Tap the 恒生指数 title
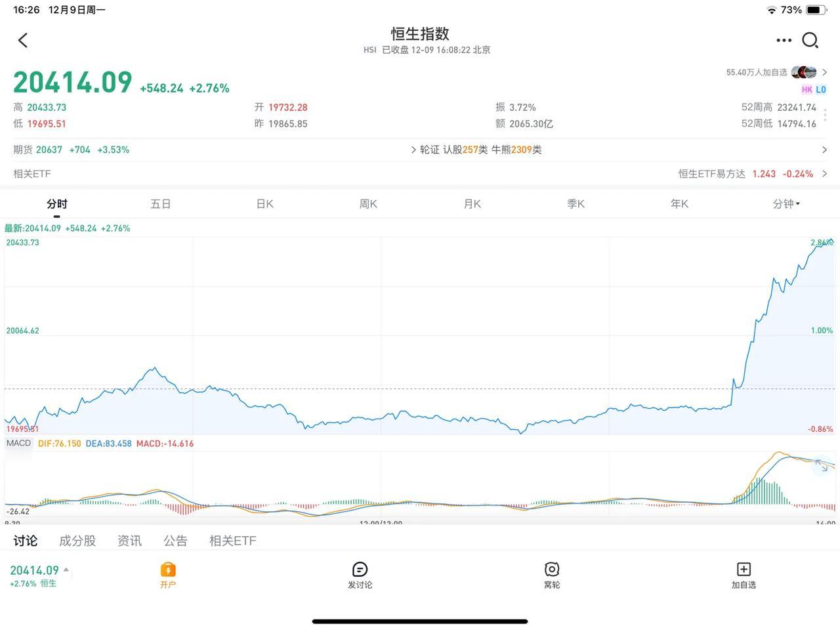This screenshot has height=630, width=840. tap(420, 33)
